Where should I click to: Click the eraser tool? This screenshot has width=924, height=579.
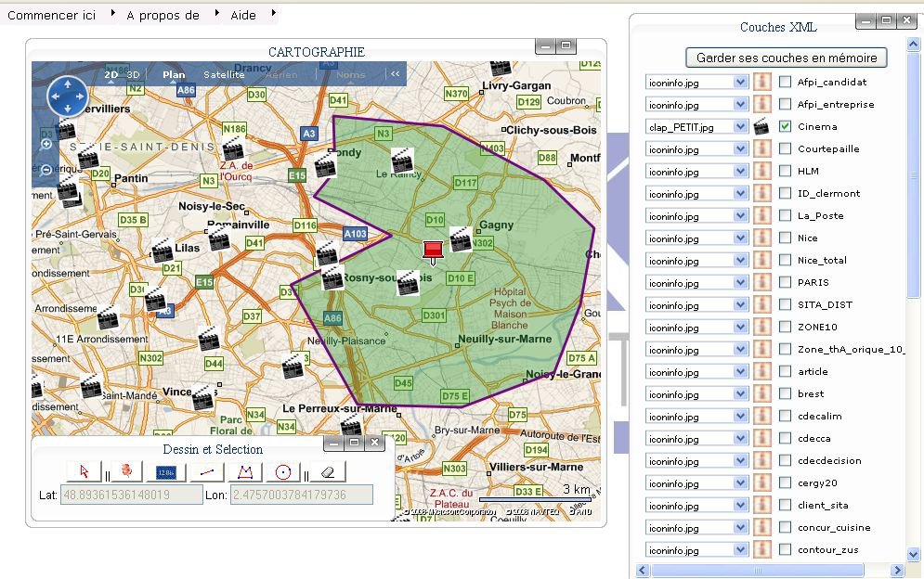[327, 471]
